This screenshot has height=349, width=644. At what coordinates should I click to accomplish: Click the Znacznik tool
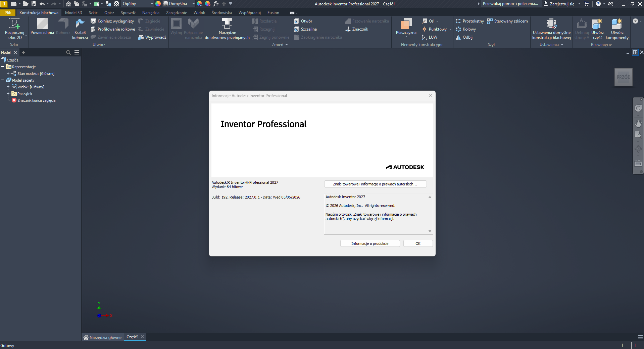(357, 29)
